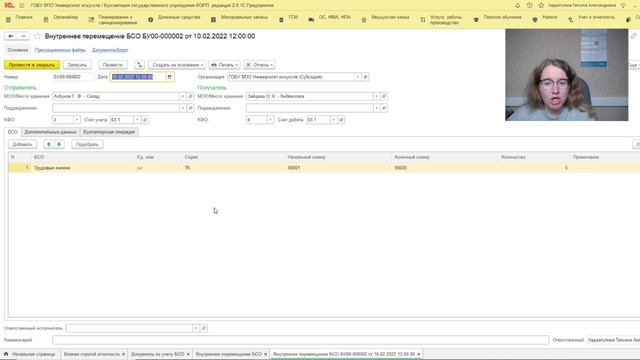Close the Бланки строгой отчетности tab
The height and width of the screenshot is (360, 640).
click(x=123, y=354)
